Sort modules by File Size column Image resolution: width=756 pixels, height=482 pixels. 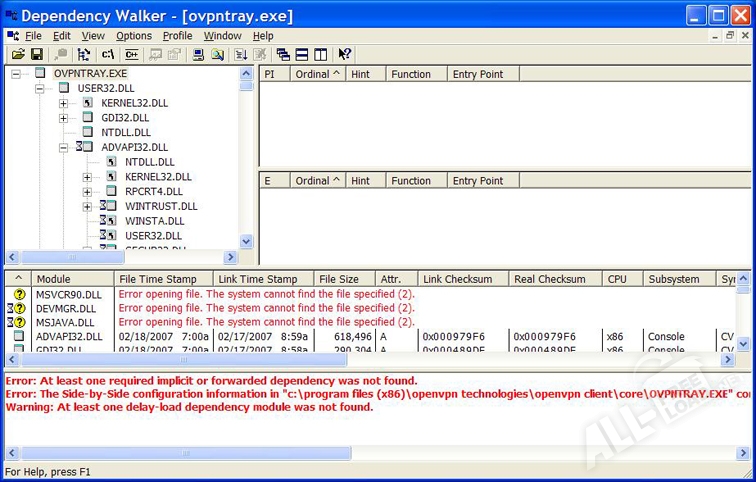click(x=338, y=279)
